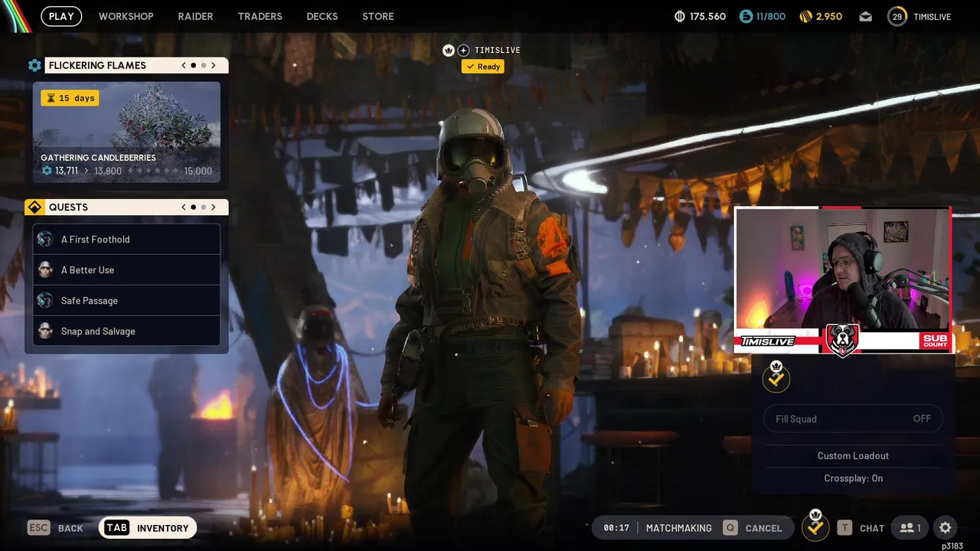Select the first Quests page dot
The height and width of the screenshot is (551, 980).
pos(193,207)
